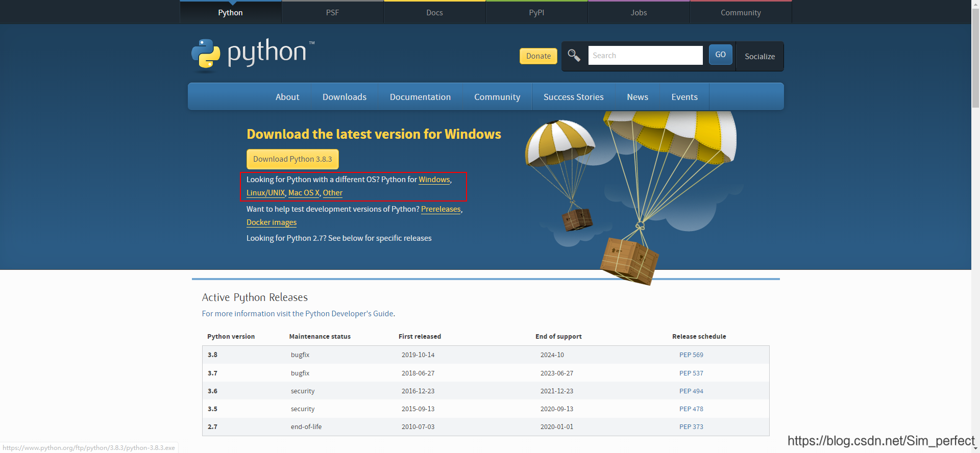The width and height of the screenshot is (980, 453).
Task: Click the GO search button
Action: pos(720,55)
